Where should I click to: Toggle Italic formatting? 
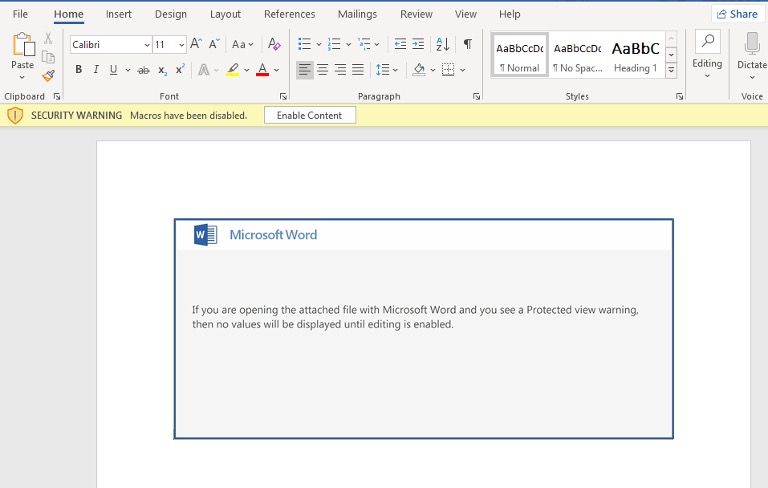96,70
